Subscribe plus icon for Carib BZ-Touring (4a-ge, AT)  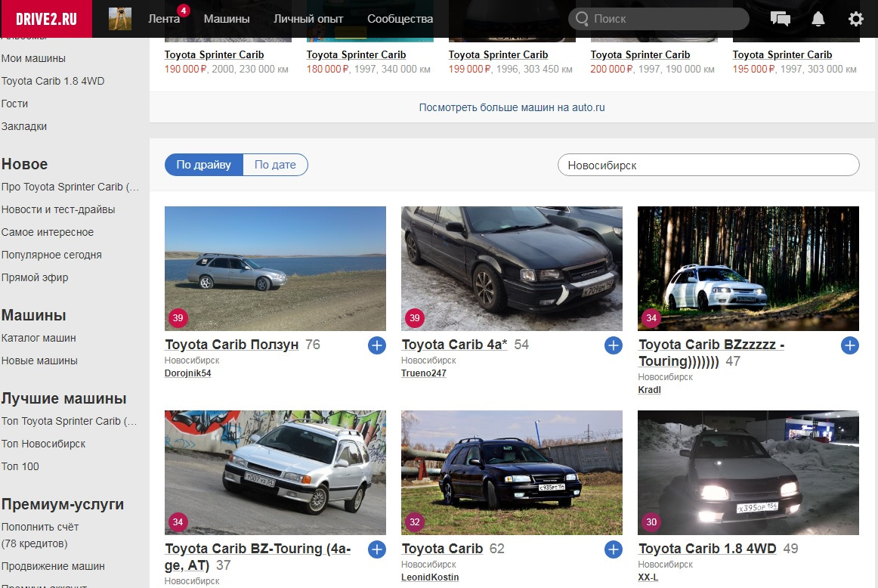pos(377,550)
